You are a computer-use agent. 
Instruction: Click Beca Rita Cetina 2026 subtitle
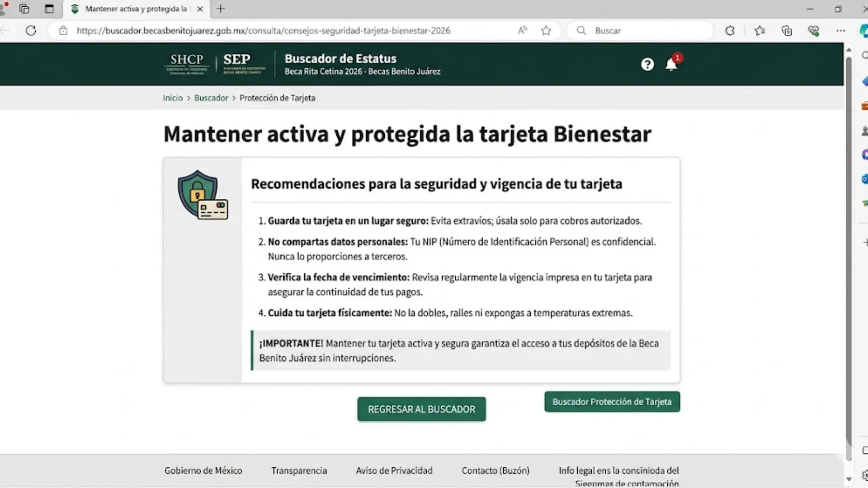point(362,71)
